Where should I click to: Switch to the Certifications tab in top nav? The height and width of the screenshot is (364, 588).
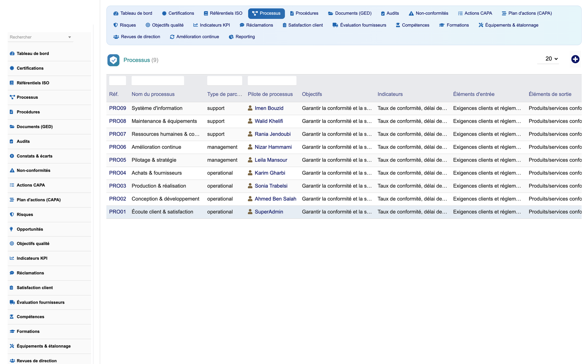tap(178, 13)
